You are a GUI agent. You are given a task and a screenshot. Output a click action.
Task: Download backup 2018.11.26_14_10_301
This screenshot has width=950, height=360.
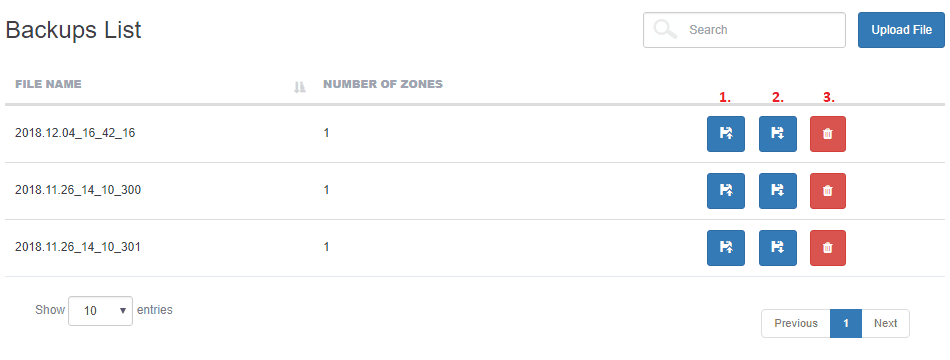point(777,248)
